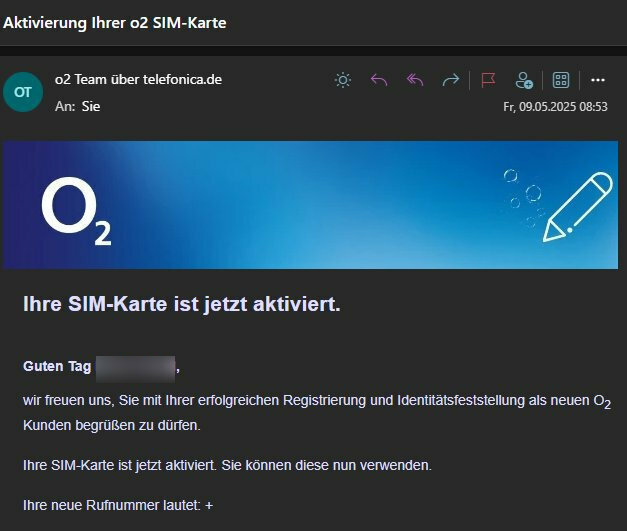Click the OT sender avatar
The image size is (627, 531).
click(23, 92)
